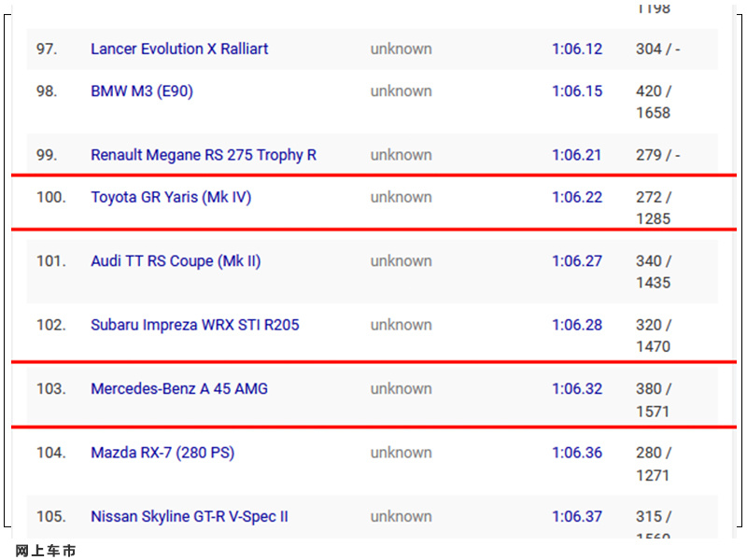Select "unknown" in the Audi TT RS row
The width and height of the screenshot is (747, 560).
click(x=402, y=261)
